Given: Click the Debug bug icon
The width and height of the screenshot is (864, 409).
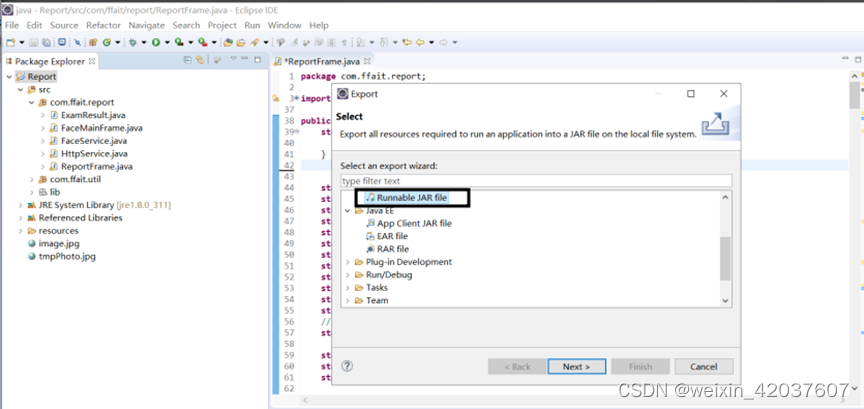Looking at the screenshot, I should pos(133,42).
